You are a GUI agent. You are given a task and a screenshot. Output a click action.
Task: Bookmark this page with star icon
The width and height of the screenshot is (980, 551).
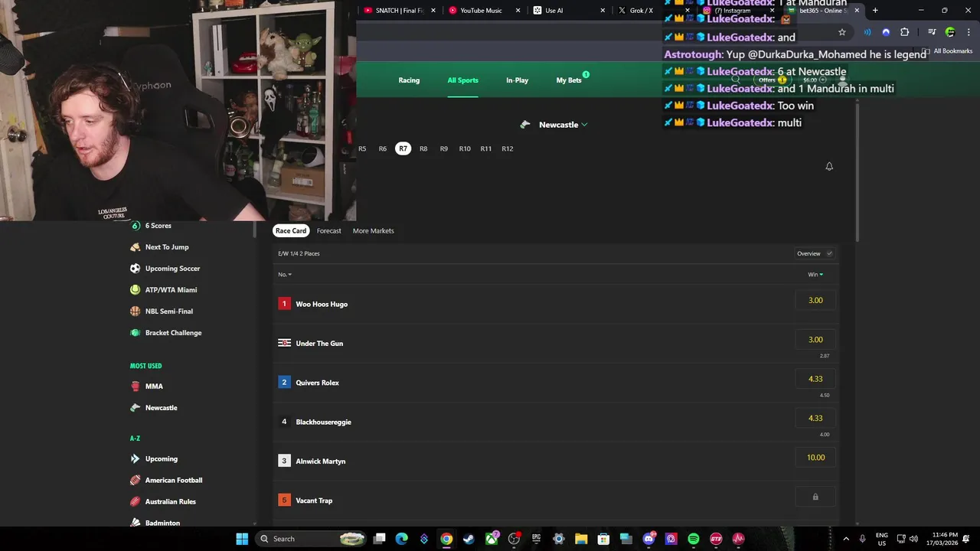point(842,32)
